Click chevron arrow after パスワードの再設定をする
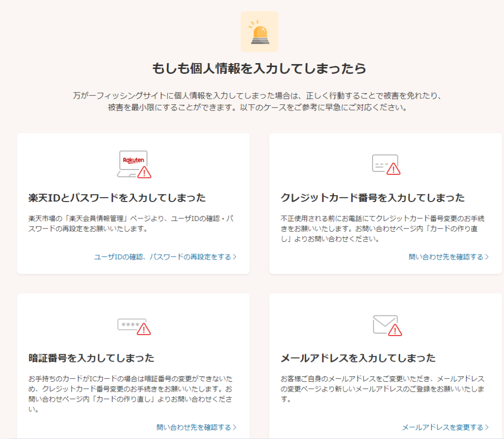The image size is (504, 439). (x=235, y=257)
